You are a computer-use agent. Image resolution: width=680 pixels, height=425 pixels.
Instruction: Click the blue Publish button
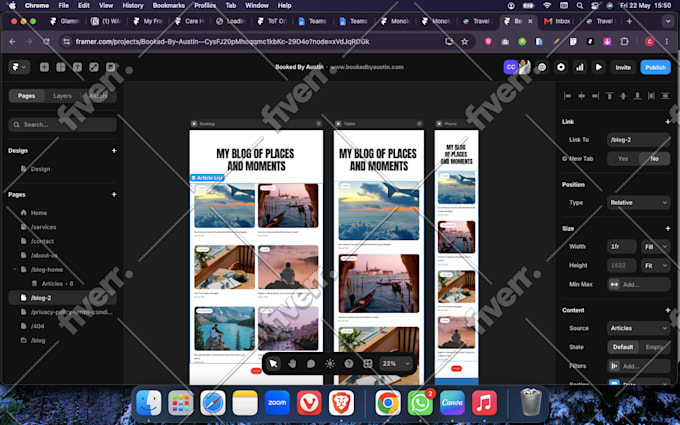pyautogui.click(x=655, y=67)
